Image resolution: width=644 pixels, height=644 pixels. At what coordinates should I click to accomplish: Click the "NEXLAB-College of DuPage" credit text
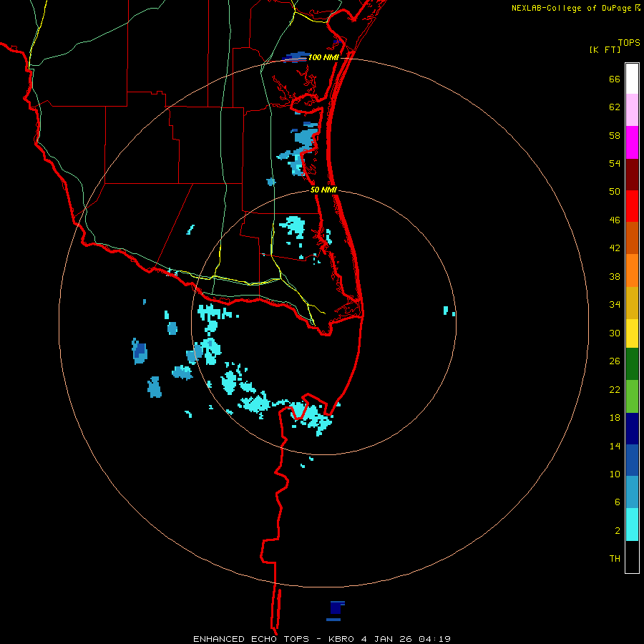571,8
